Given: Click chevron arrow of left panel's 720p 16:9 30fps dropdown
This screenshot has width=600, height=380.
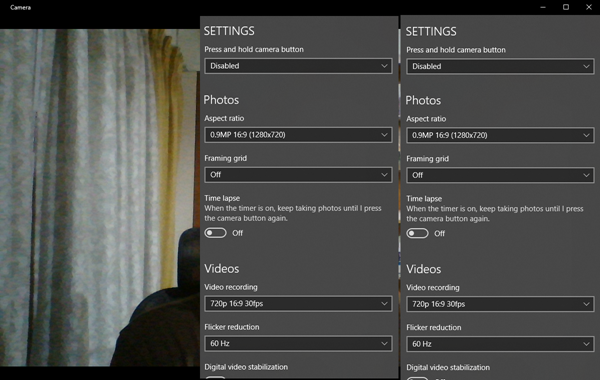Looking at the screenshot, I should [x=384, y=303].
